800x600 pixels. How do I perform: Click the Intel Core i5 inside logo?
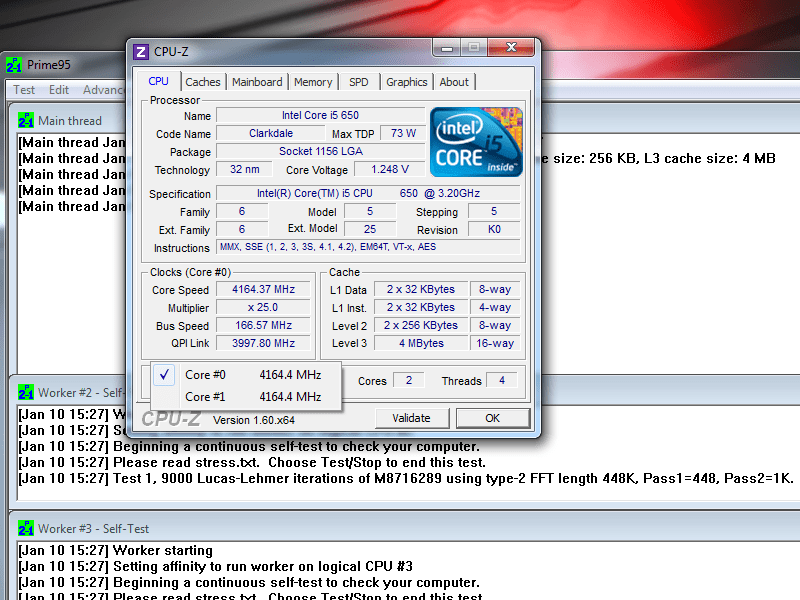point(476,142)
